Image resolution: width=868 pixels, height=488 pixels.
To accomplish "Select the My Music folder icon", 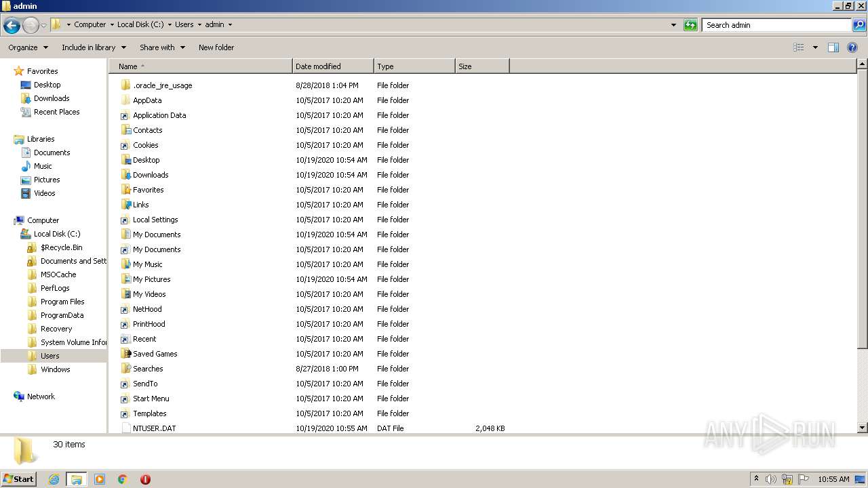I will pyautogui.click(x=125, y=264).
